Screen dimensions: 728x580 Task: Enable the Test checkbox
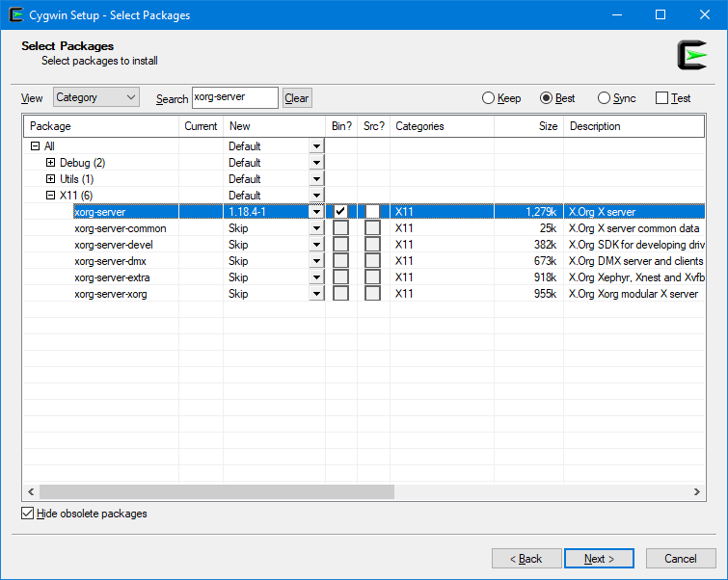pyautogui.click(x=661, y=98)
